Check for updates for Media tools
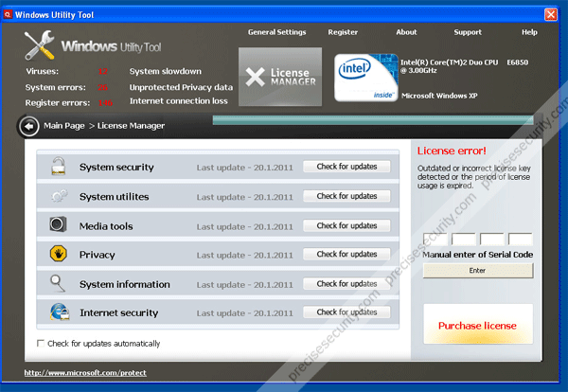This screenshot has height=392, width=568. (346, 225)
